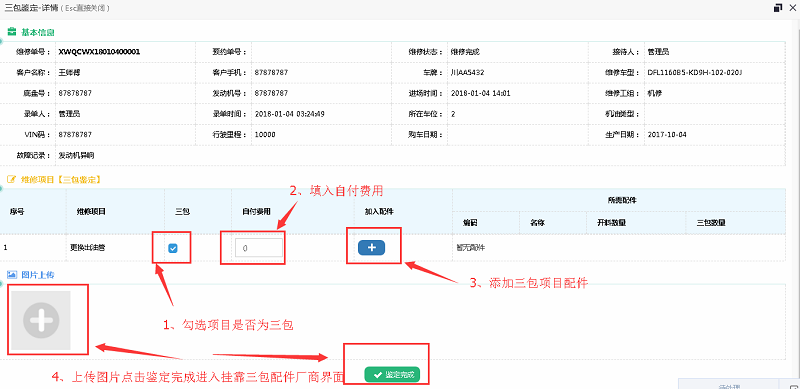Click the 基本信息 section heading
Viewport: 800px width, 389px height.
click(38, 32)
